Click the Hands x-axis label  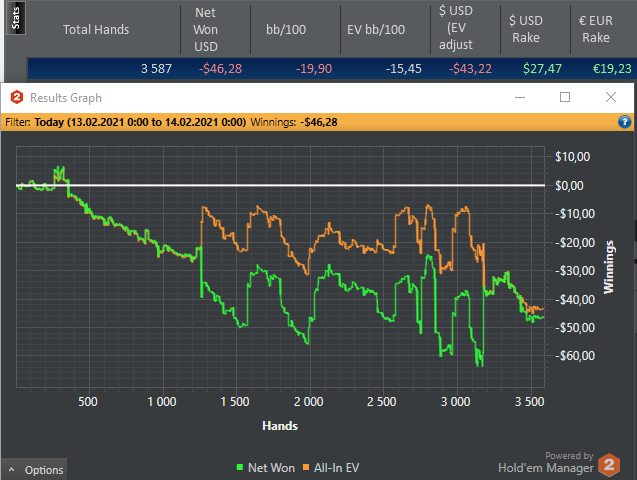coord(280,426)
